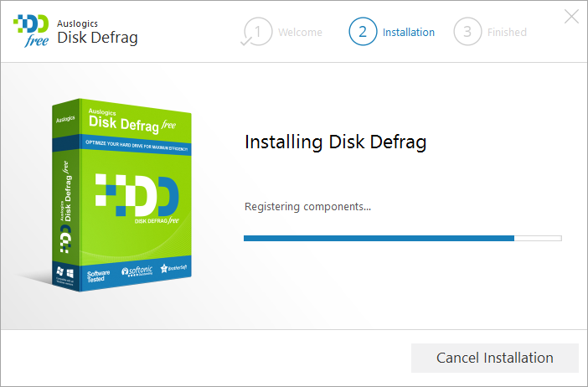Click the Softonic badge on the box
This screenshot has height=387, width=588.
[x=137, y=271]
